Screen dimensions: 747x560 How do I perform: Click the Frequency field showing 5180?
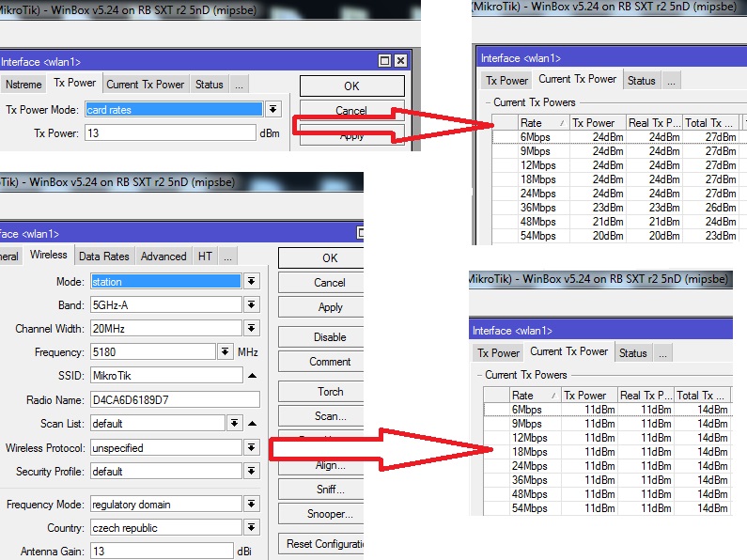tap(152, 352)
